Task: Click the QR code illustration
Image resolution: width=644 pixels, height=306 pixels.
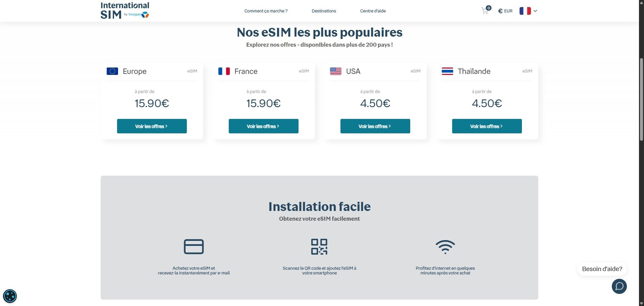Action: (319, 247)
